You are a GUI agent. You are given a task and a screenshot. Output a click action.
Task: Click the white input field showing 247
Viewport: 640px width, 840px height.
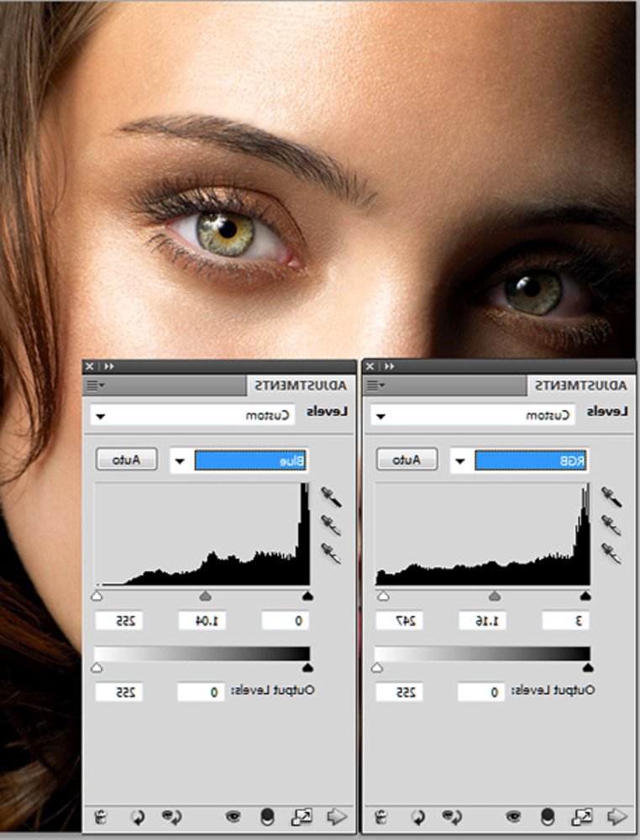(400, 621)
